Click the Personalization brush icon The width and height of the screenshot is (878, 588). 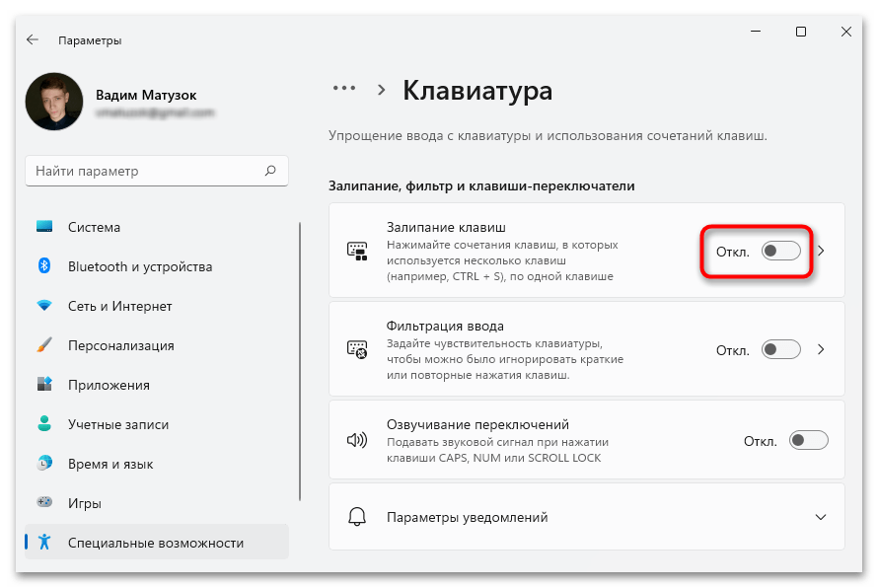coord(44,345)
